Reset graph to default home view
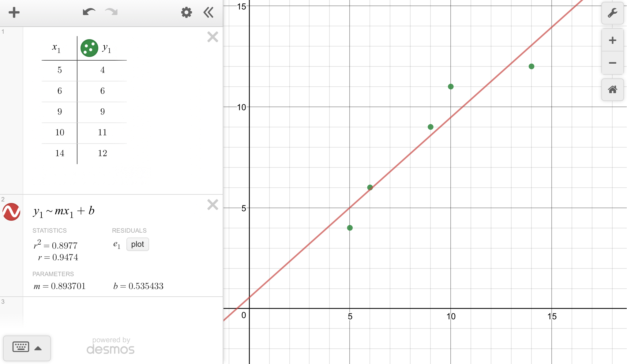The image size is (627, 364). pos(612,90)
